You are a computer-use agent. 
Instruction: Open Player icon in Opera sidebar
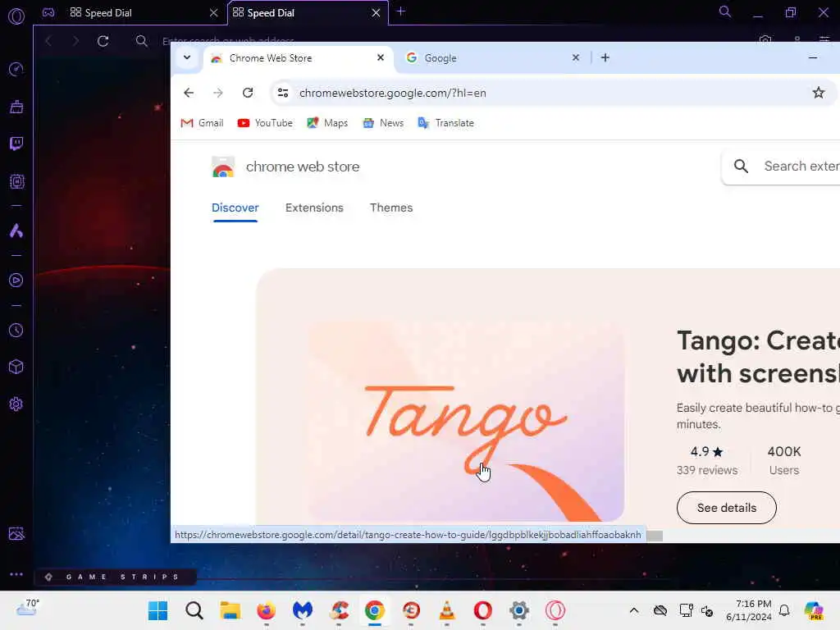16,281
